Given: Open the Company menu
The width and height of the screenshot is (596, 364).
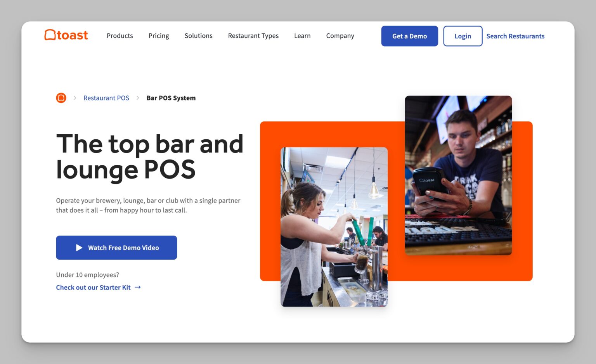Looking at the screenshot, I should 340,36.
